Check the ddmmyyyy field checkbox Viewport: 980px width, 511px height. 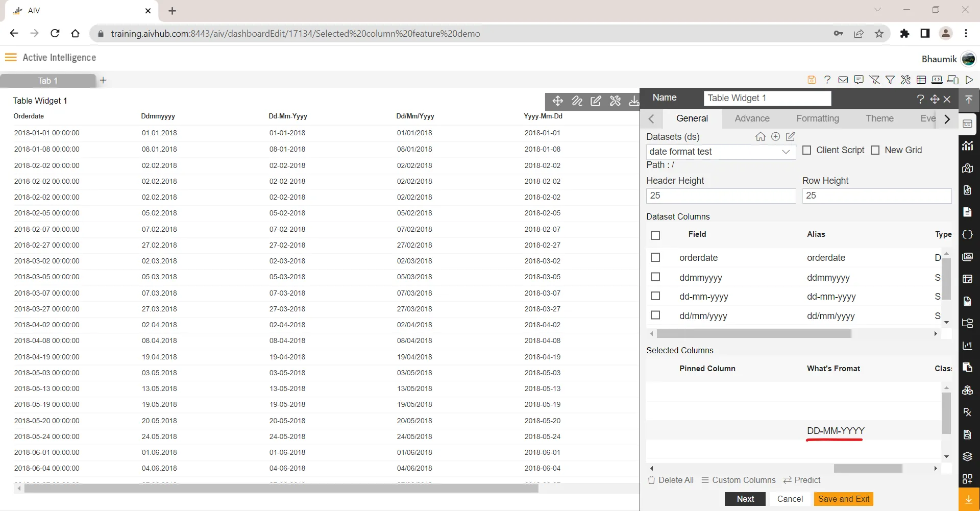(x=656, y=277)
